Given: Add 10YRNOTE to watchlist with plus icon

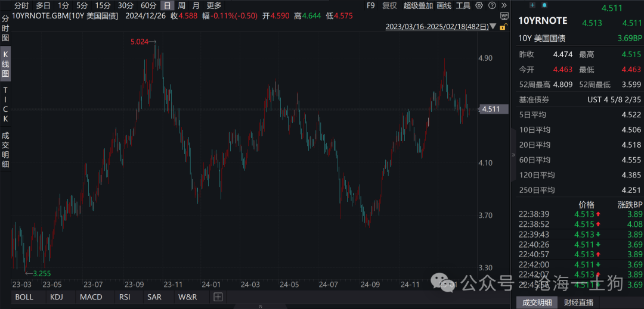Looking at the screenshot, I should pos(532,5).
